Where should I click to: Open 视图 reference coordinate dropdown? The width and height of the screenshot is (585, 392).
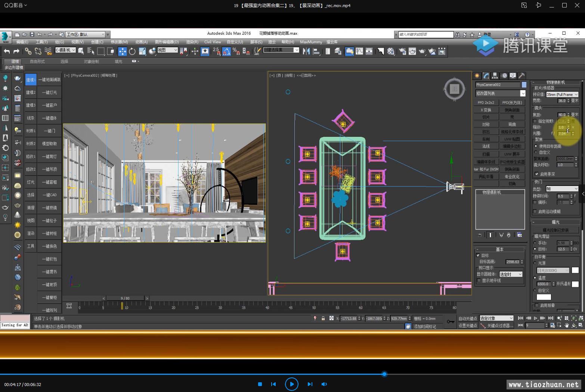(x=167, y=50)
